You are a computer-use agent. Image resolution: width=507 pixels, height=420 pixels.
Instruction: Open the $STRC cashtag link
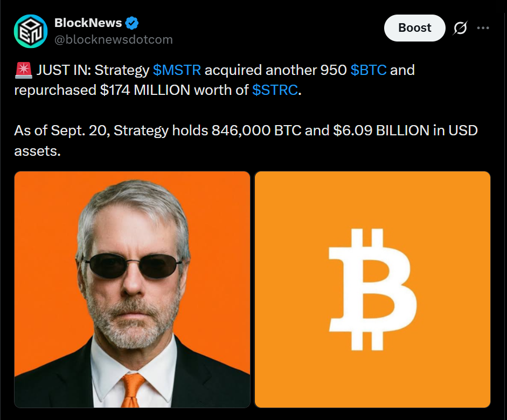[x=275, y=90]
